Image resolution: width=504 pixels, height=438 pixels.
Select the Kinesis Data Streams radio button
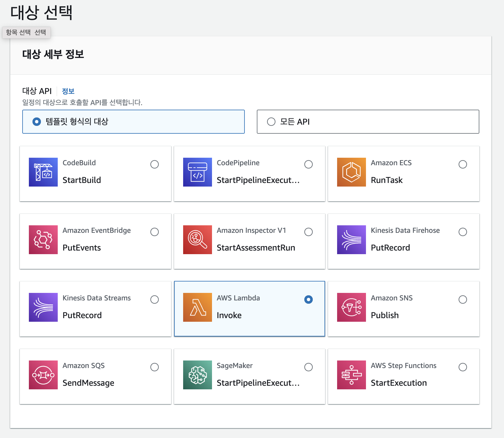click(x=155, y=300)
